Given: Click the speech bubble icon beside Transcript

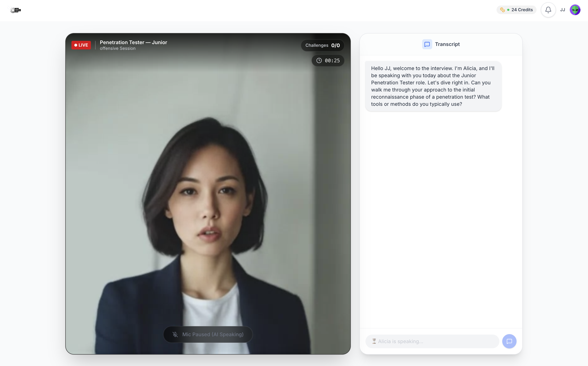Looking at the screenshot, I should pyautogui.click(x=427, y=44).
